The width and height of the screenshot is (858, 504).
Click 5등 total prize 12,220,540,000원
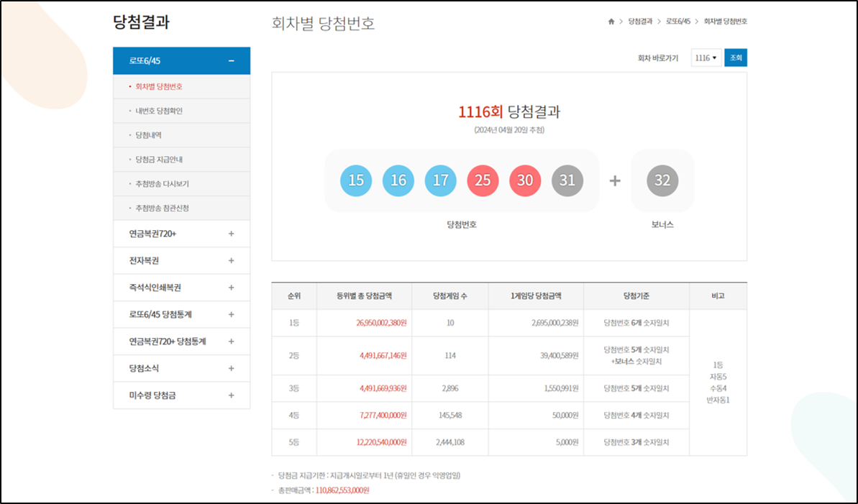[381, 442]
